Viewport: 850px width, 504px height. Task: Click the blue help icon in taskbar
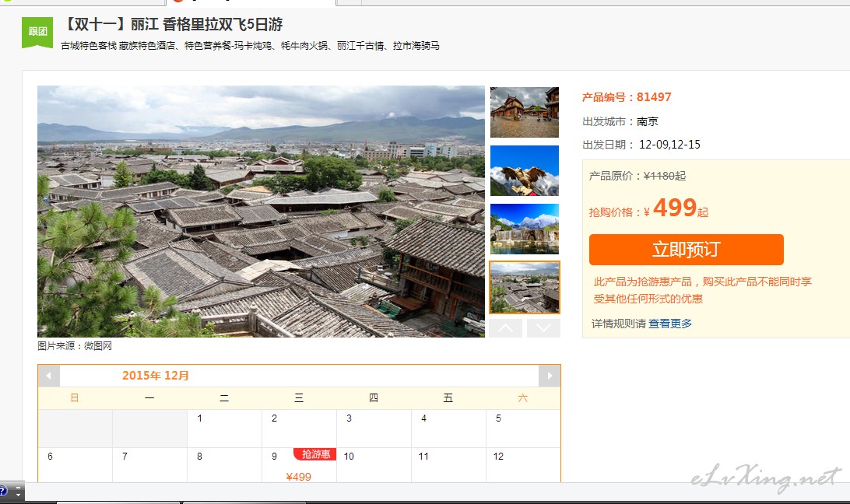(x=3, y=491)
